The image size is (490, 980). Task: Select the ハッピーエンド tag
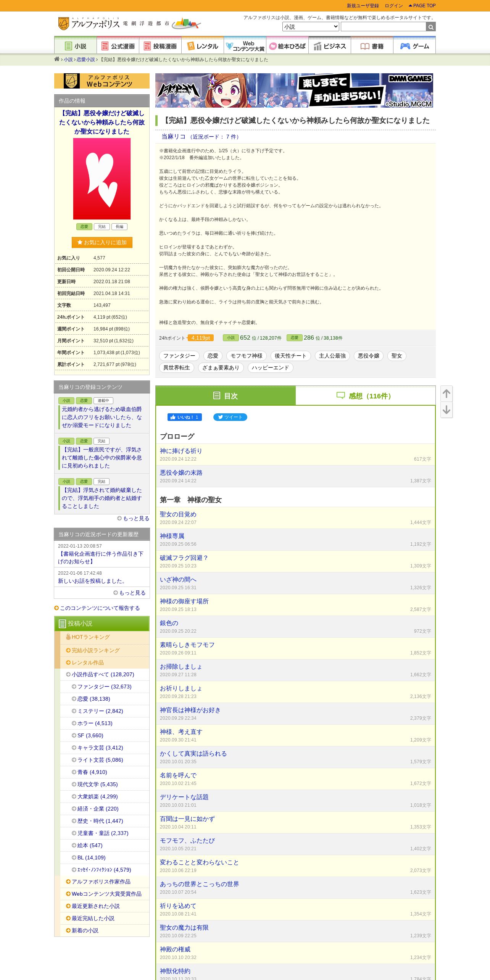coord(270,367)
